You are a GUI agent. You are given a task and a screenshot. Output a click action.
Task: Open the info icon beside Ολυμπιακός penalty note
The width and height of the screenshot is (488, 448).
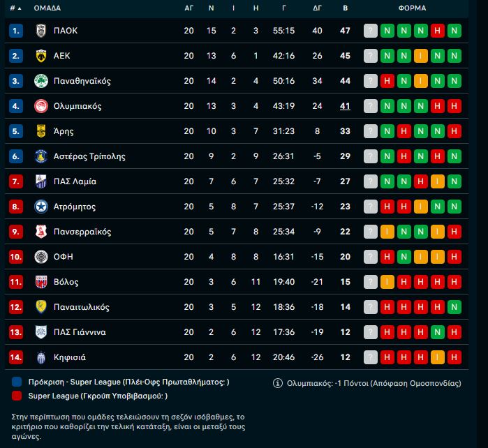278,383
